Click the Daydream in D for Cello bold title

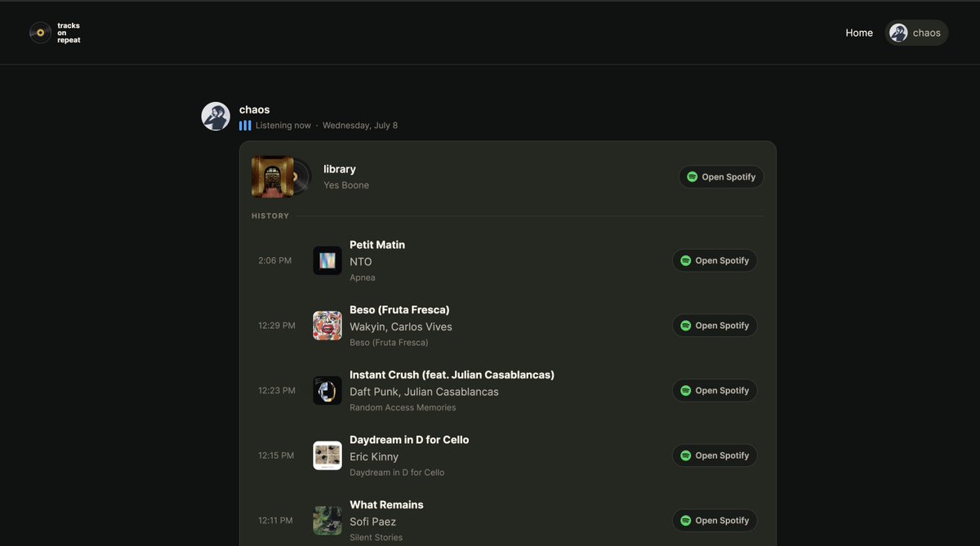point(409,440)
